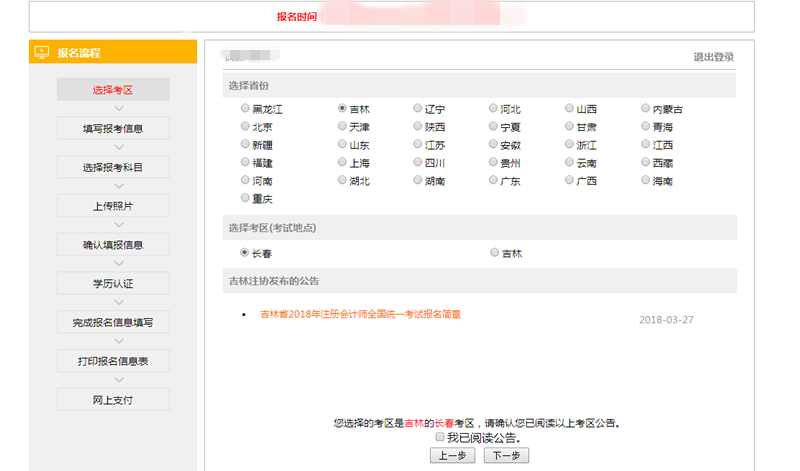Go to 网上支付 step
This screenshot has width=800, height=471.
click(x=113, y=400)
